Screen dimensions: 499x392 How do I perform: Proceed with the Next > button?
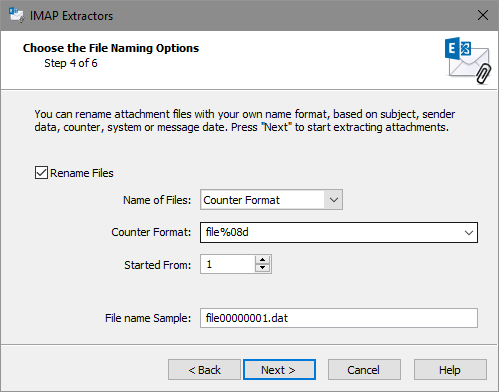coord(279,370)
